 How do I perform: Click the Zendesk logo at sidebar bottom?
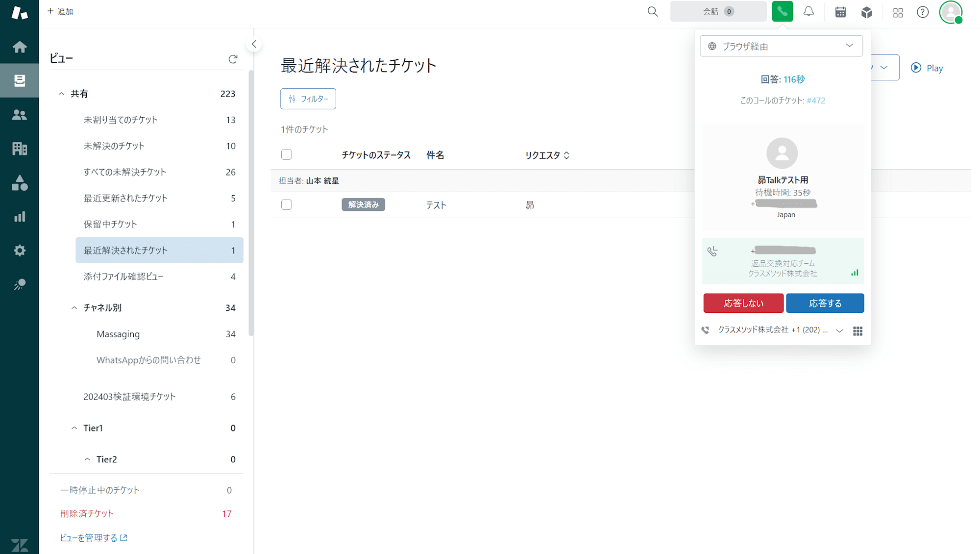click(x=20, y=545)
